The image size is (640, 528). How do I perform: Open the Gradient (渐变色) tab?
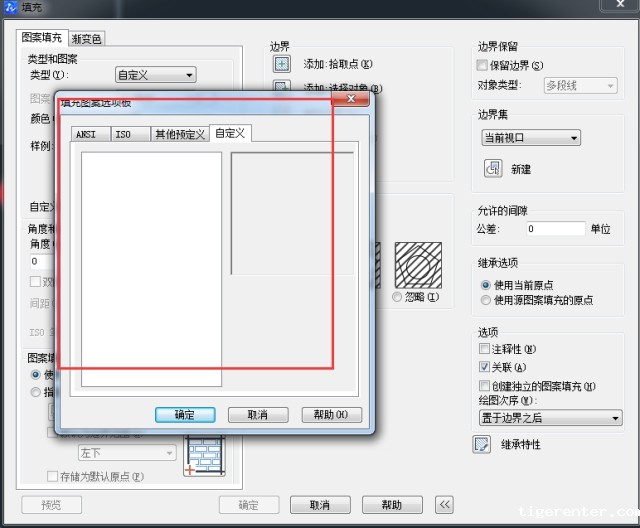pos(86,39)
